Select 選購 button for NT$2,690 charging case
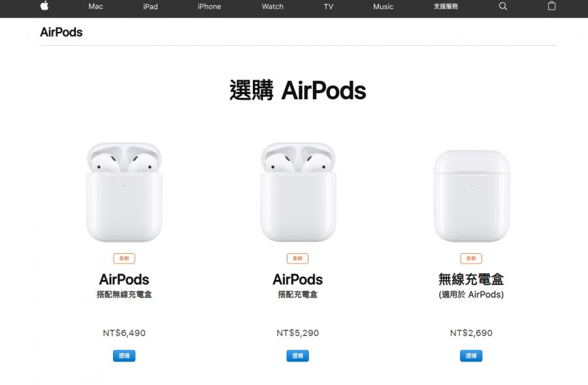Viewport: 588px width, 385px height. pyautogui.click(x=471, y=356)
